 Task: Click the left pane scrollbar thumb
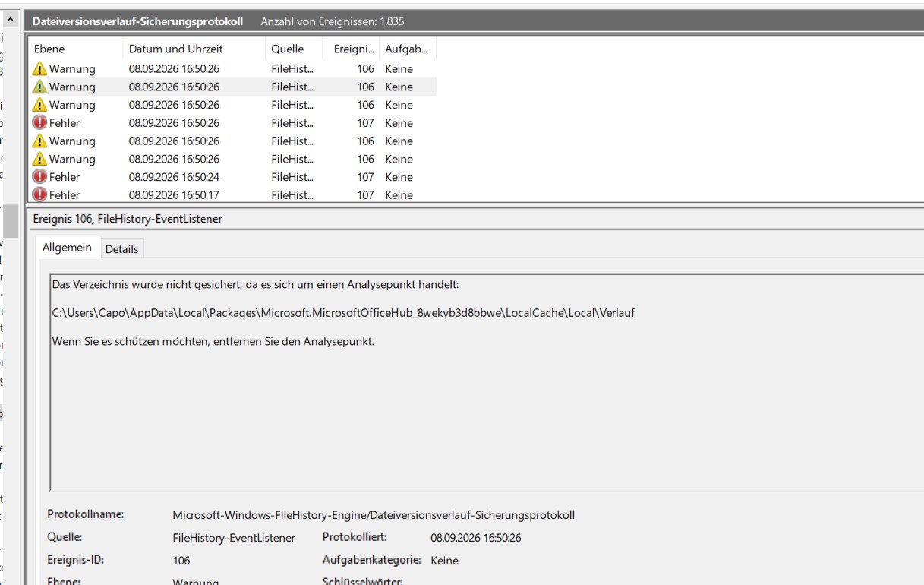[x=11, y=222]
